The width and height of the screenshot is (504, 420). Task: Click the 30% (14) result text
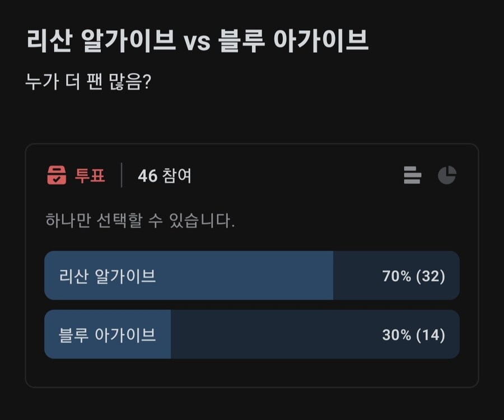(x=413, y=335)
